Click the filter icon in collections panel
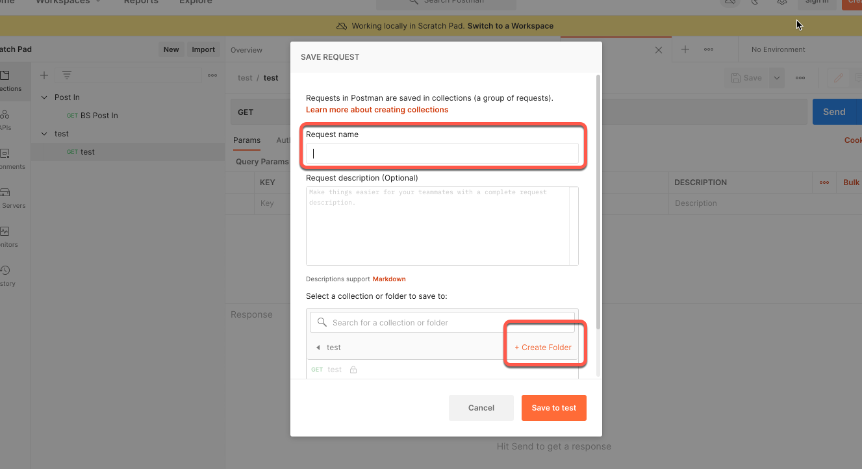The width and height of the screenshot is (862, 470). tap(67, 75)
